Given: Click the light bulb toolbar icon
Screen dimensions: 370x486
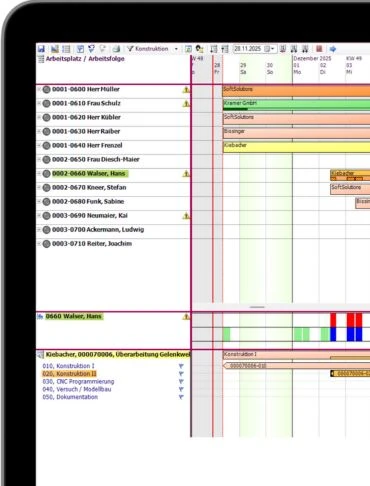Looking at the screenshot, I should pos(103,49).
